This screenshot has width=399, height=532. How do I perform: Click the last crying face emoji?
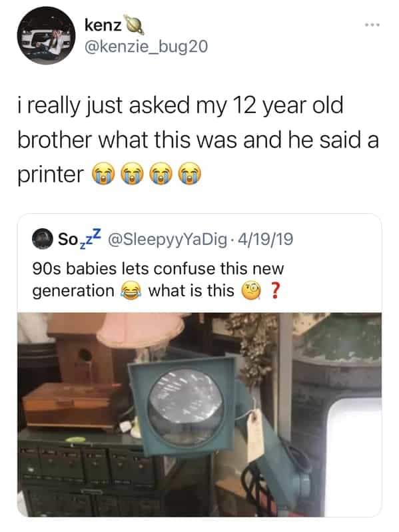(x=190, y=173)
